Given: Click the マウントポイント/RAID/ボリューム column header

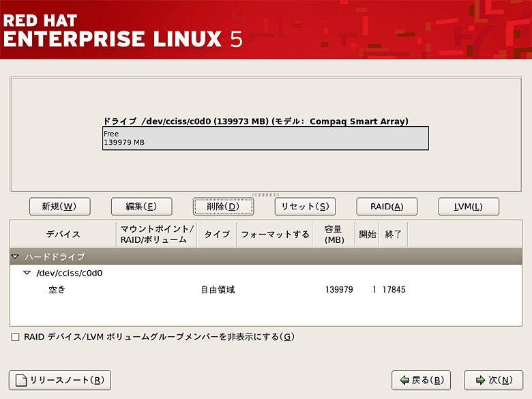Looking at the screenshot, I should [156, 234].
